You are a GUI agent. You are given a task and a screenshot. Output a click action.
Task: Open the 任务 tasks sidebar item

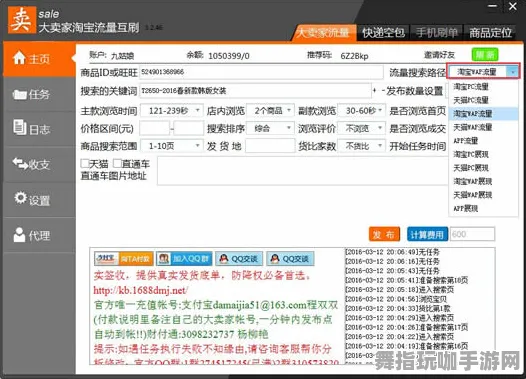coord(39,95)
